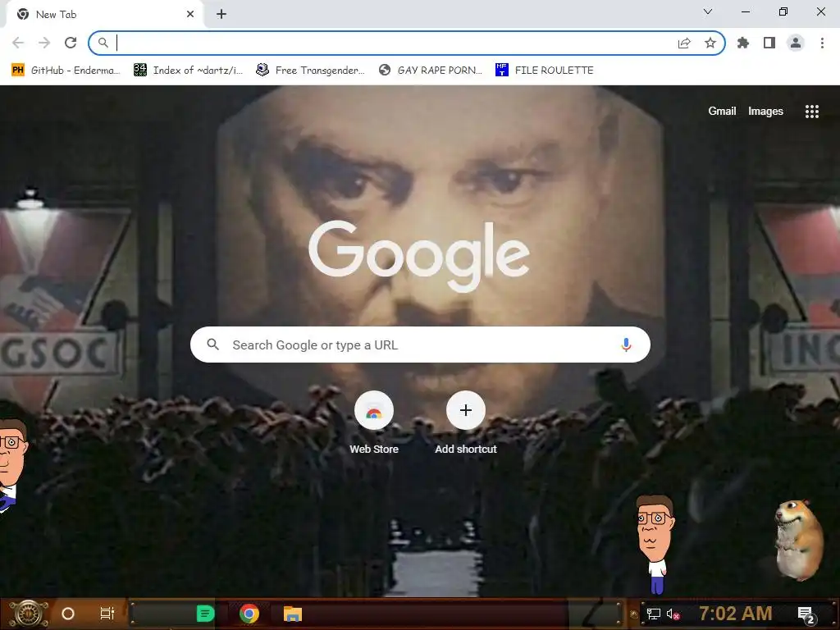Click the Search Google or type a URL box
The height and width of the screenshot is (630, 840).
(x=421, y=345)
